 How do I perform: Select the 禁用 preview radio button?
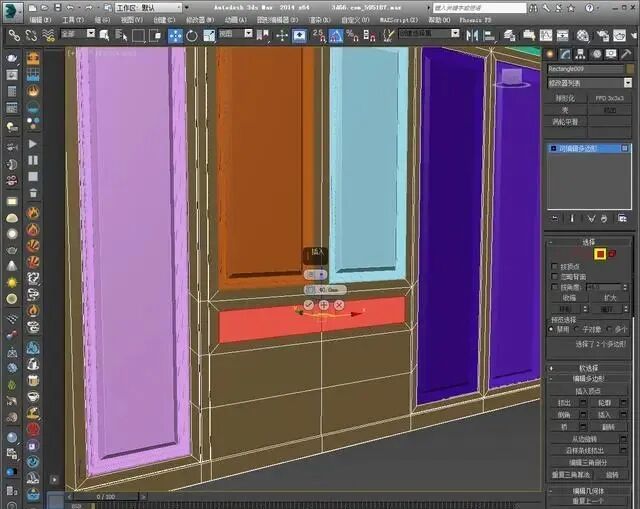point(551,329)
